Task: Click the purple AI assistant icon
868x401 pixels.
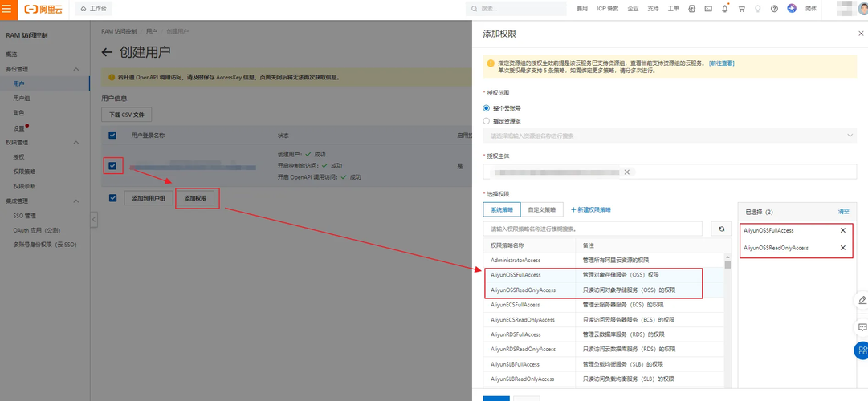Action: tap(792, 9)
